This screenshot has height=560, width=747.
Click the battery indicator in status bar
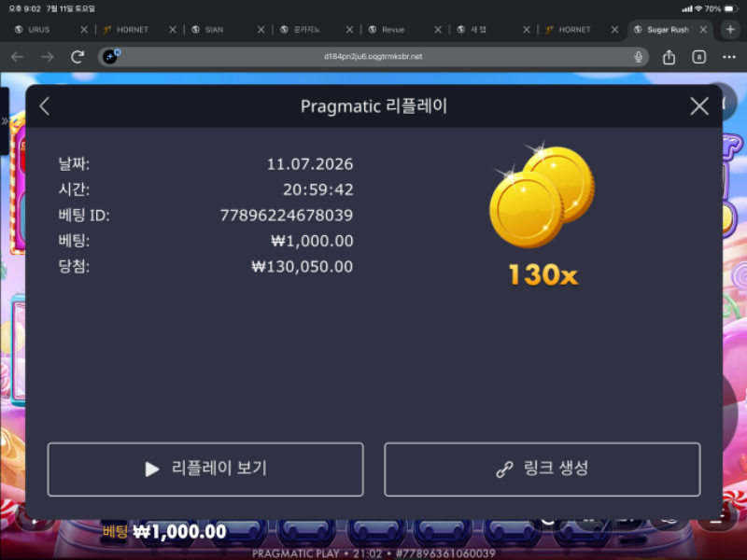point(730,8)
